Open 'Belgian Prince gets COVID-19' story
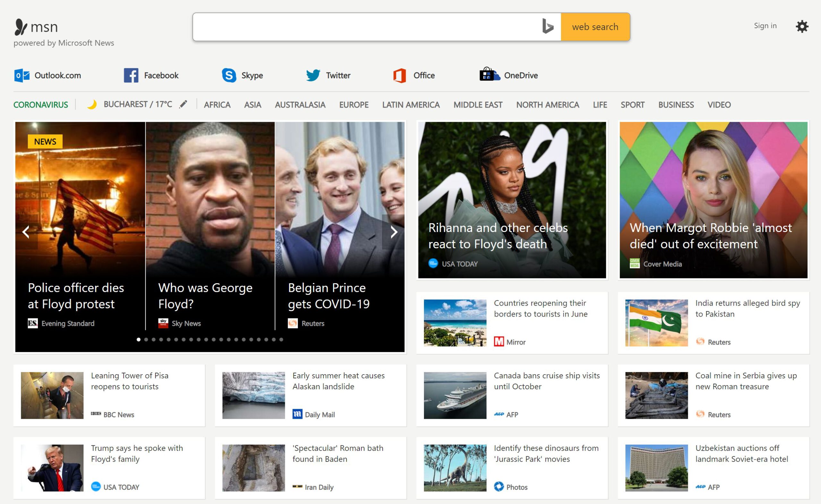The height and width of the screenshot is (504, 821). (329, 296)
